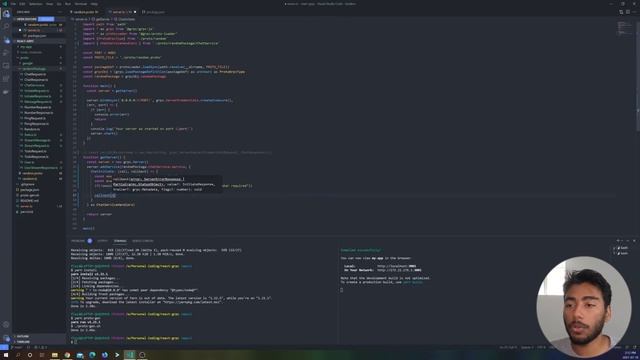Click the yarn build link in terminal

point(413,282)
